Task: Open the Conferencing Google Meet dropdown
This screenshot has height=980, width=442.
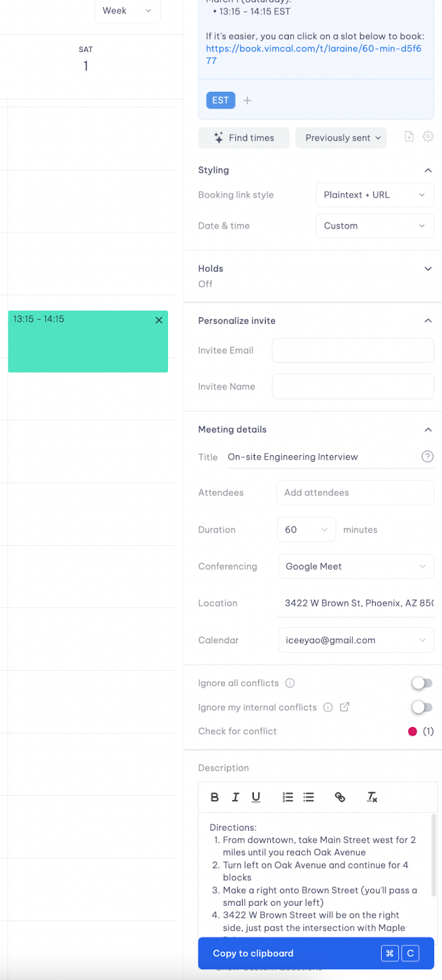Action: [356, 567]
